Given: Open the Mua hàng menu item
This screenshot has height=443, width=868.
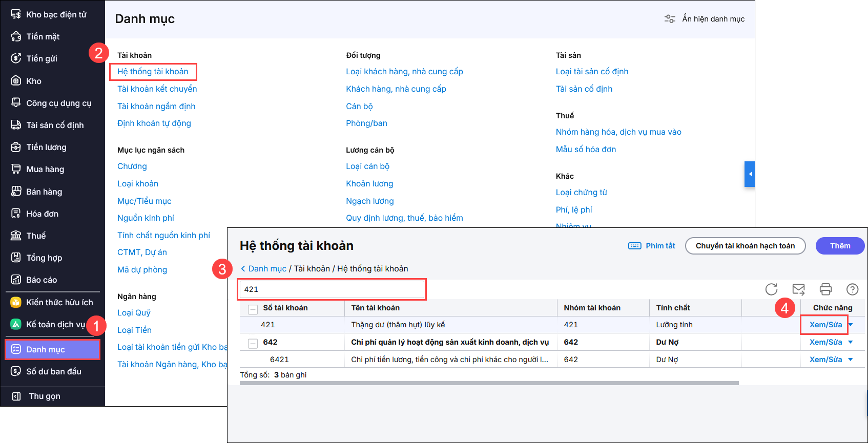Looking at the screenshot, I should [45, 169].
